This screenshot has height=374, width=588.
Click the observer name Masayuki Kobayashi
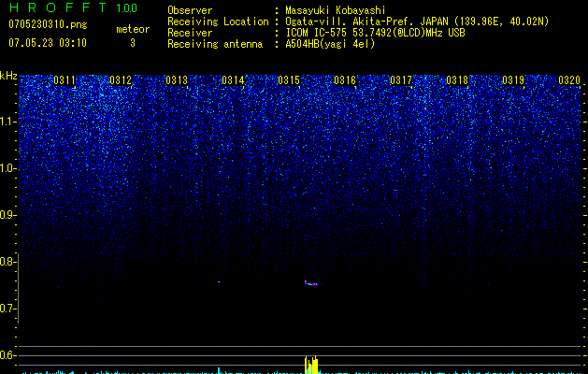336,10
